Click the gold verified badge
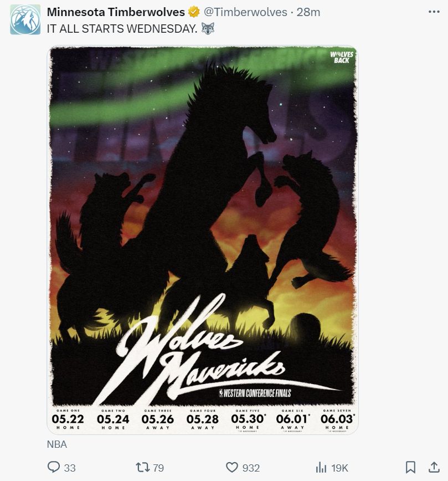The image size is (448, 481). pyautogui.click(x=194, y=12)
